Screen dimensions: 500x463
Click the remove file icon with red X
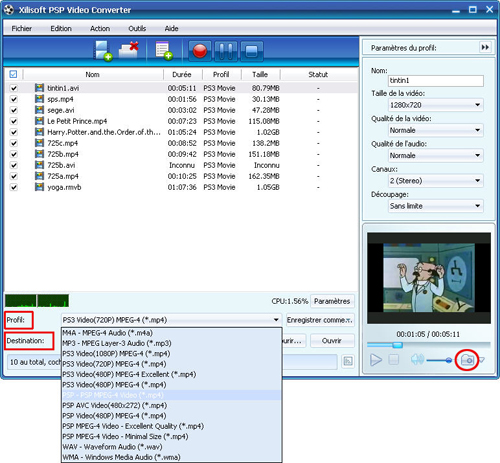click(x=129, y=50)
